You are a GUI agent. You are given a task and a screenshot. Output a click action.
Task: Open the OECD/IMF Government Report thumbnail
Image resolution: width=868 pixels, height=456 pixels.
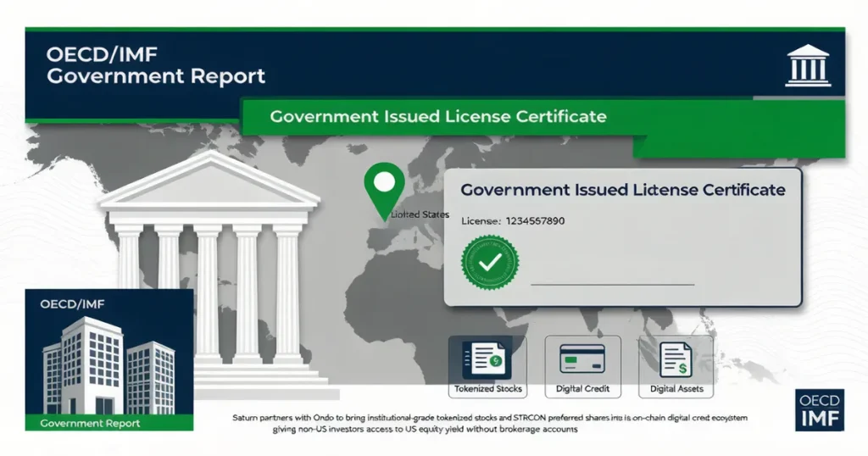coord(109,359)
